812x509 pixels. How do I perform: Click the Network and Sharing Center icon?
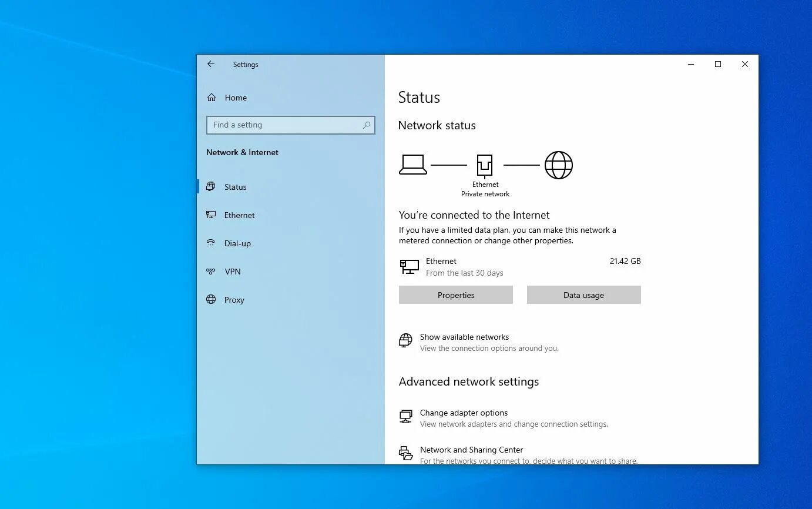pyautogui.click(x=405, y=453)
